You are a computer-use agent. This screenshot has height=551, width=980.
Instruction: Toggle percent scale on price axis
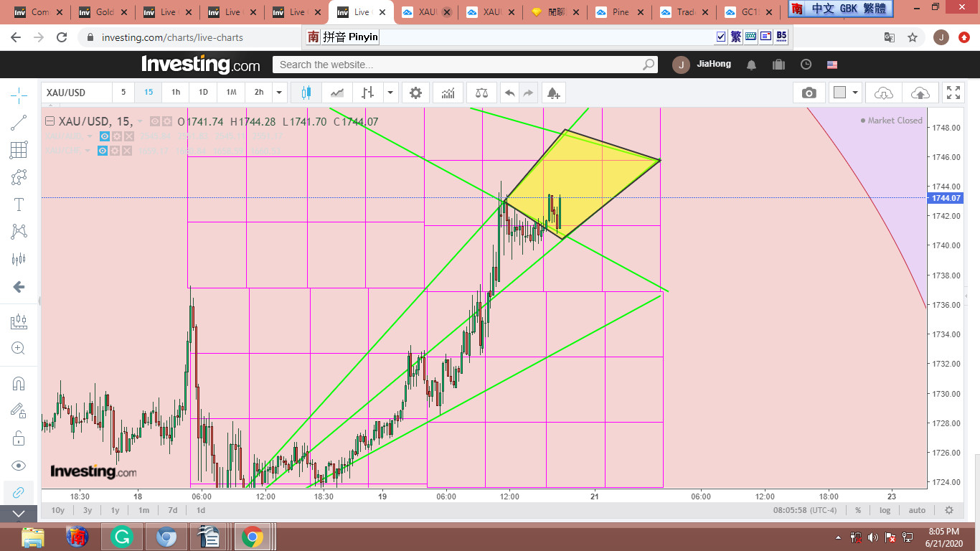(x=857, y=510)
